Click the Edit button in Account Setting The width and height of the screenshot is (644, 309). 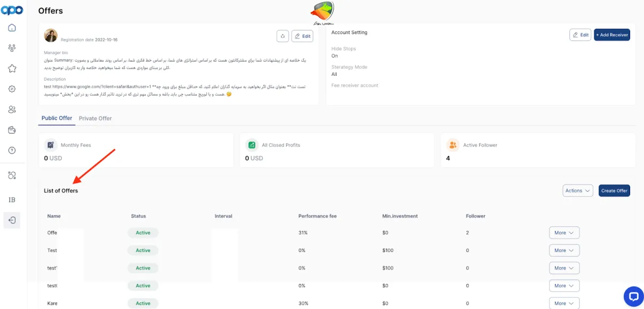580,34
